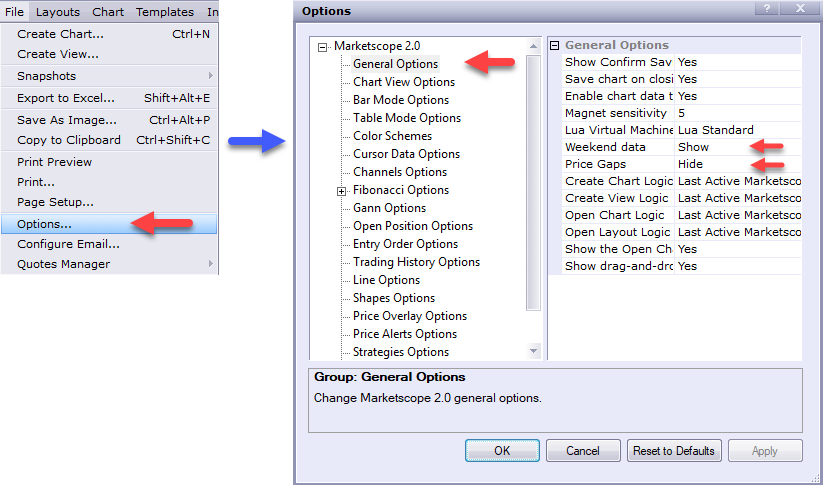Select Line Options tree item

pyautogui.click(x=386, y=280)
